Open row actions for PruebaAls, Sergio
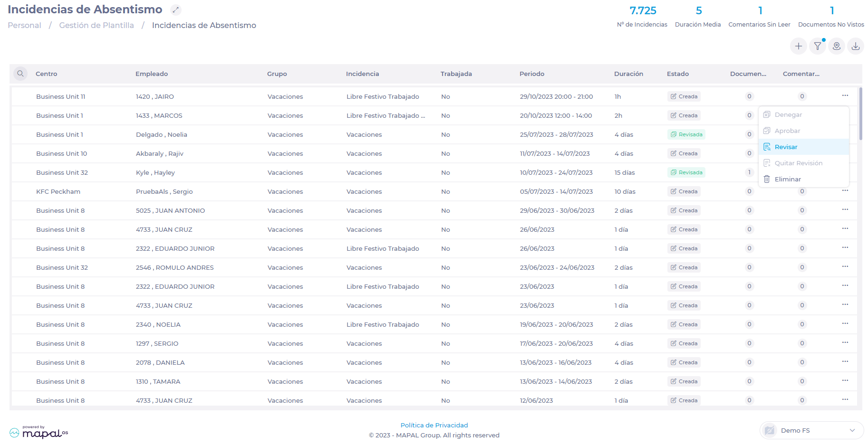This screenshot has width=868, height=445. pyautogui.click(x=845, y=190)
